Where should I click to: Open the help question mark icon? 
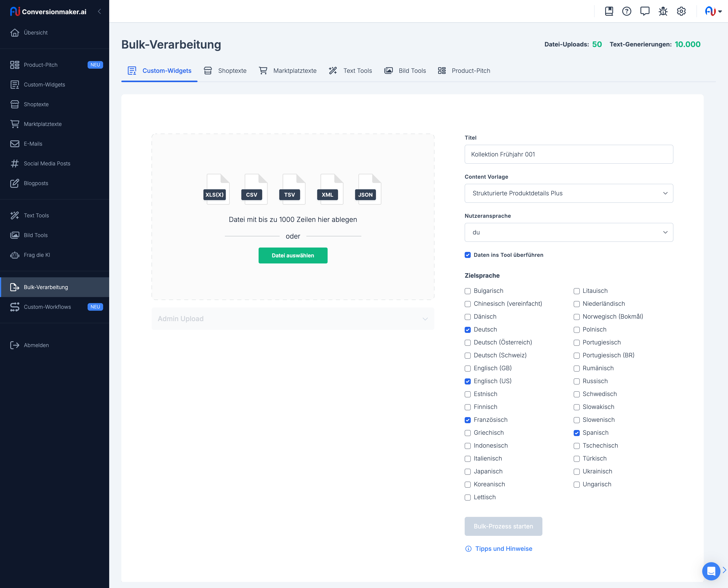click(627, 11)
